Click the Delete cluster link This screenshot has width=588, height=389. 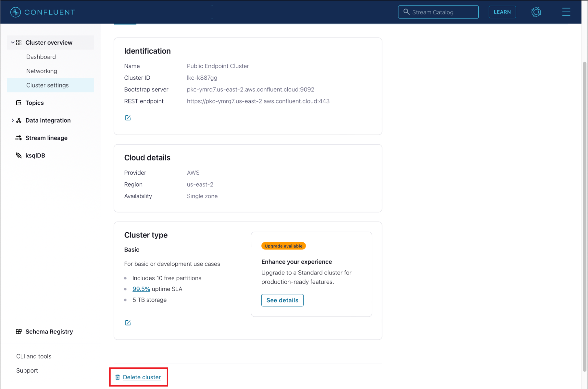142,377
